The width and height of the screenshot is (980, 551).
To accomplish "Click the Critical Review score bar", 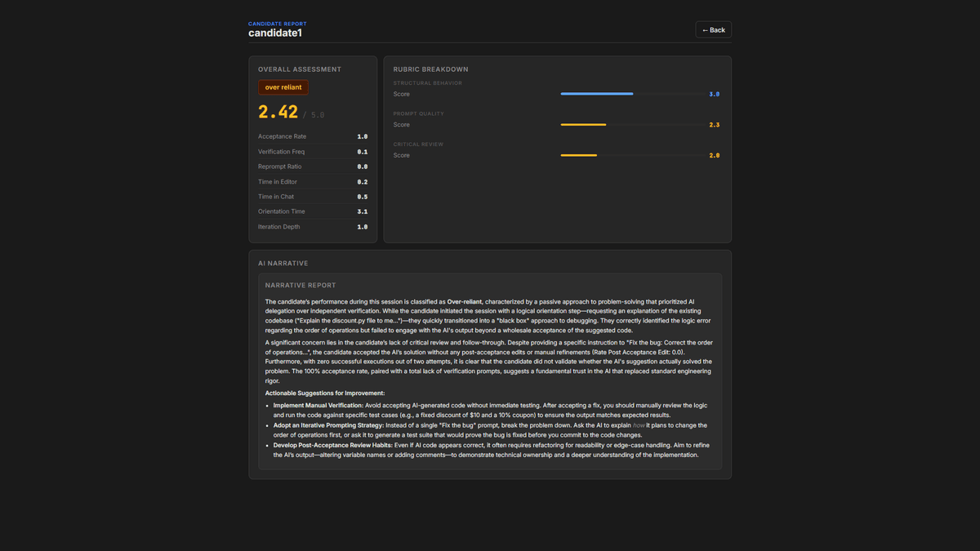I will [x=630, y=155].
